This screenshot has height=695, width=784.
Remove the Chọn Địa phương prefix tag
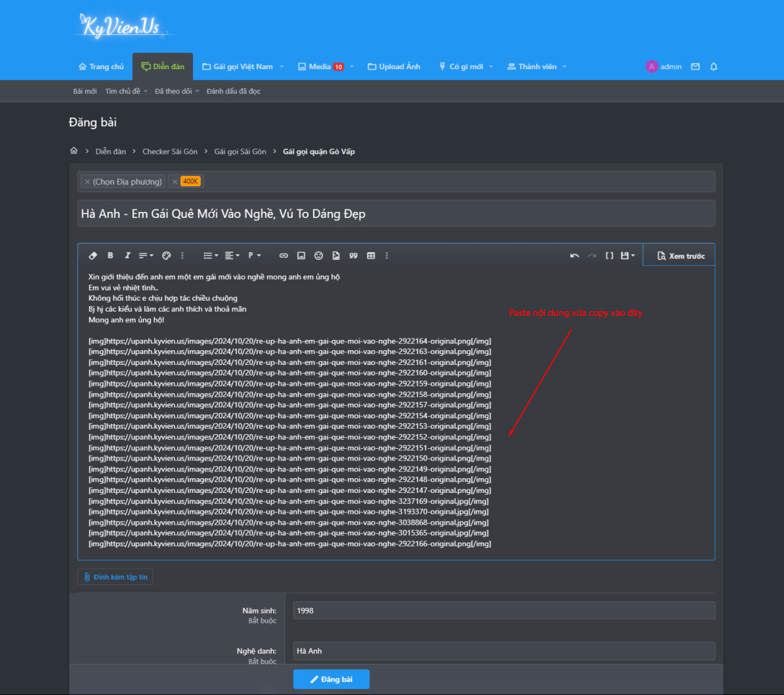88,181
